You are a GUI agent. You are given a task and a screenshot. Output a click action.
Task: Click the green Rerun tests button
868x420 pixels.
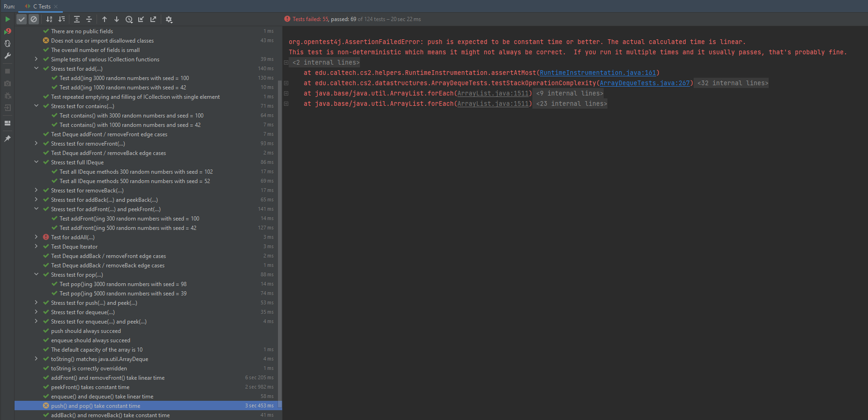7,19
